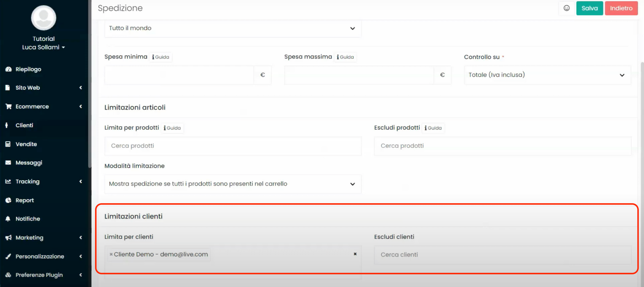This screenshot has width=644, height=287.
Task: Open Controllo su Totale dropdown
Action: tap(547, 75)
